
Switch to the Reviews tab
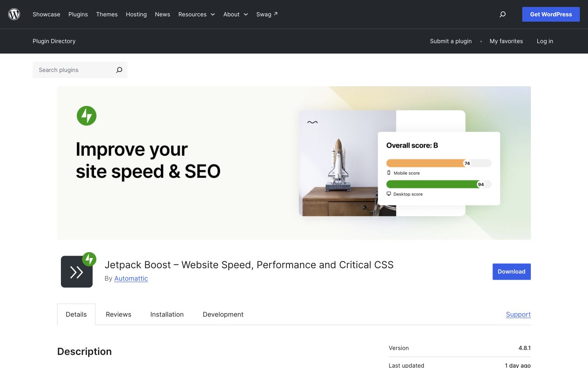click(118, 314)
